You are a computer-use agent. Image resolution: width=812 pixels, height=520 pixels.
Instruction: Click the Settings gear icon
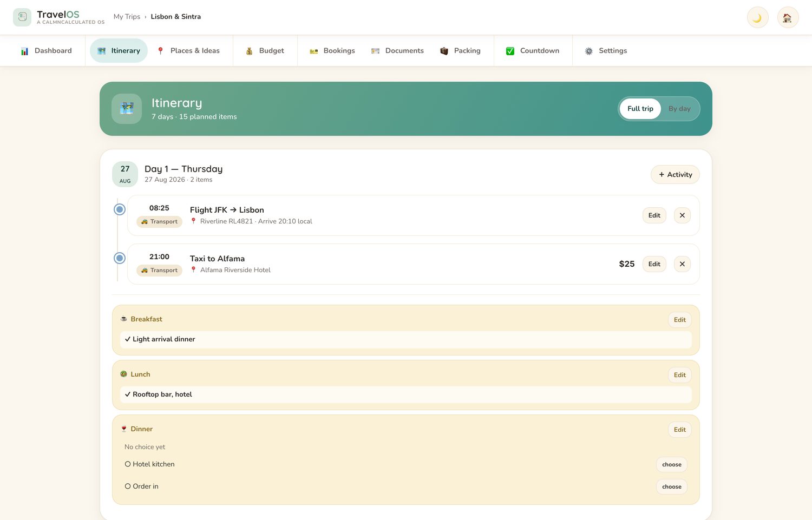589,51
